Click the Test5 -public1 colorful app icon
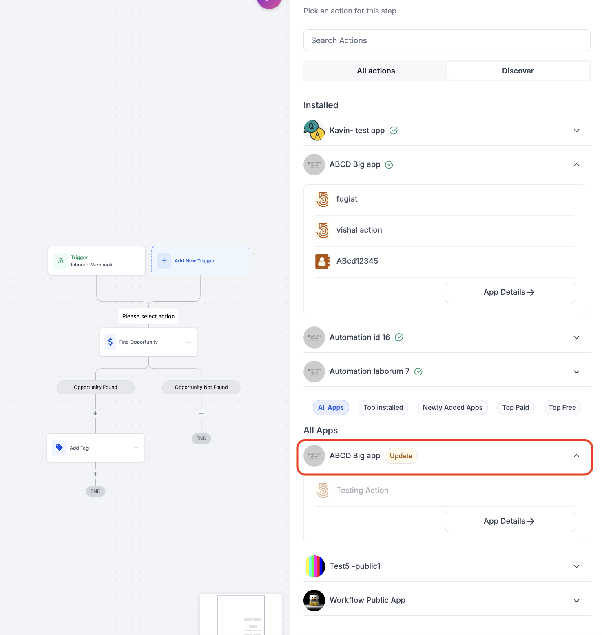The width and height of the screenshot is (602, 635). tap(314, 566)
